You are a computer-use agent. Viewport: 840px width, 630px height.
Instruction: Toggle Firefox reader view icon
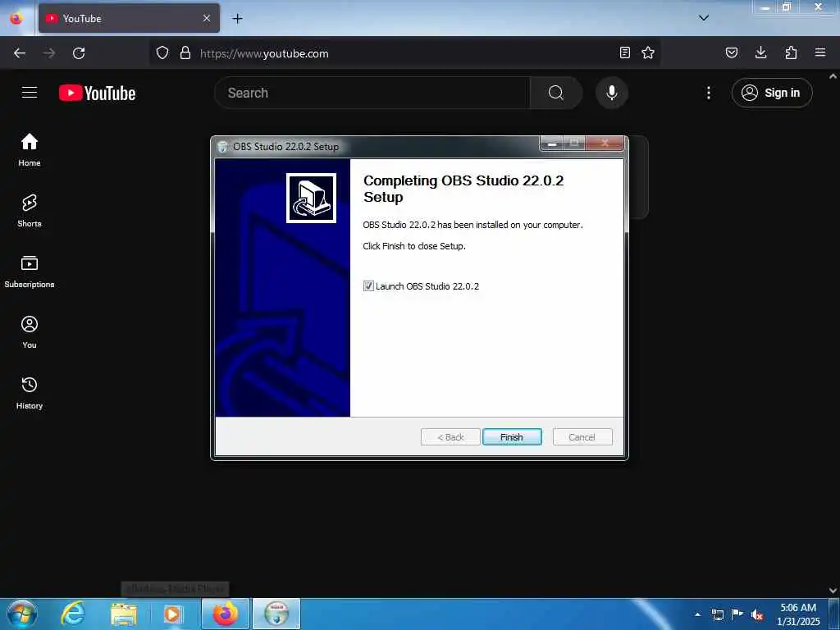(x=624, y=52)
